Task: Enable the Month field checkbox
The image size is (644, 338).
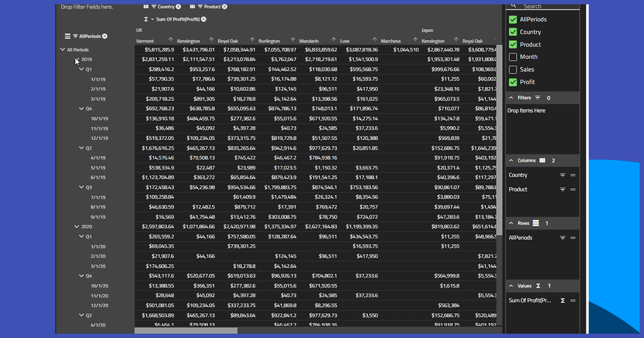Action: point(513,57)
